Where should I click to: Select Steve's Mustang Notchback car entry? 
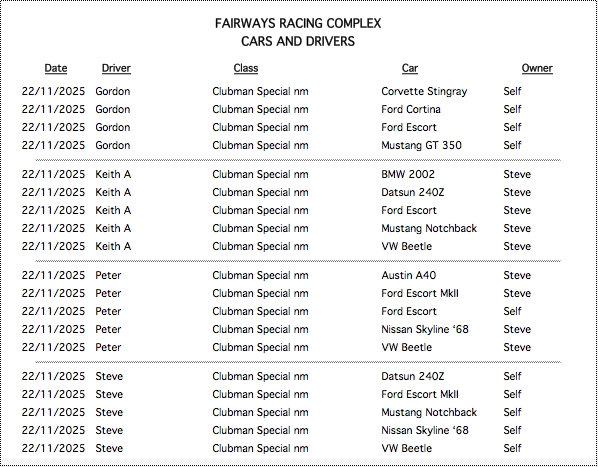tap(429, 412)
